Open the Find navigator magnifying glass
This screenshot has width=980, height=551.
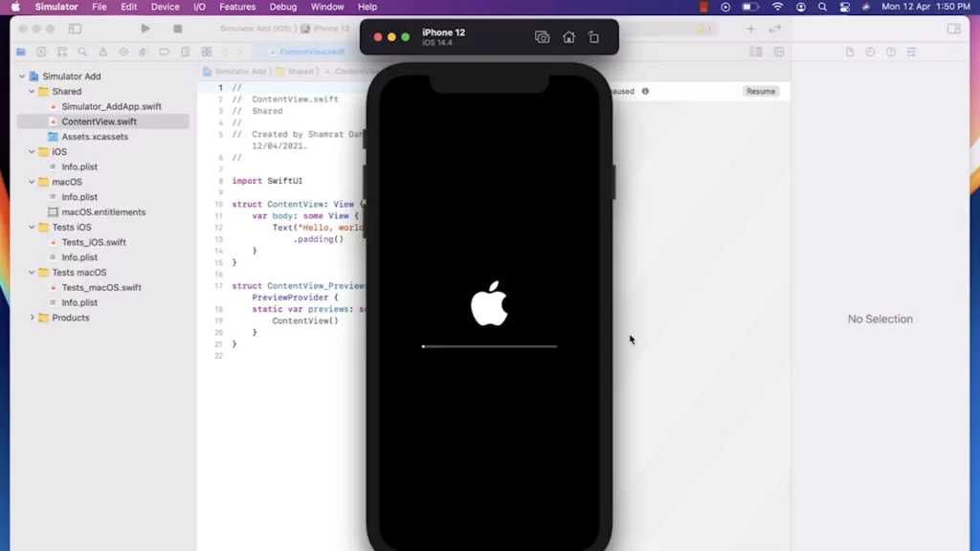point(82,52)
